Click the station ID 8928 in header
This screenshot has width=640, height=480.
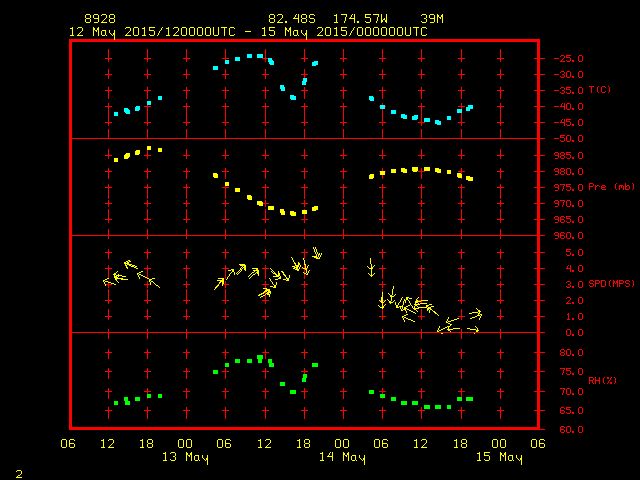pyautogui.click(x=100, y=19)
